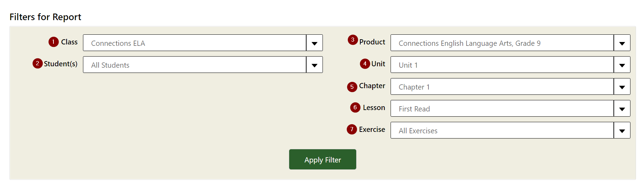
Task: Open the Chapter dropdown arrow
Action: pos(622,87)
